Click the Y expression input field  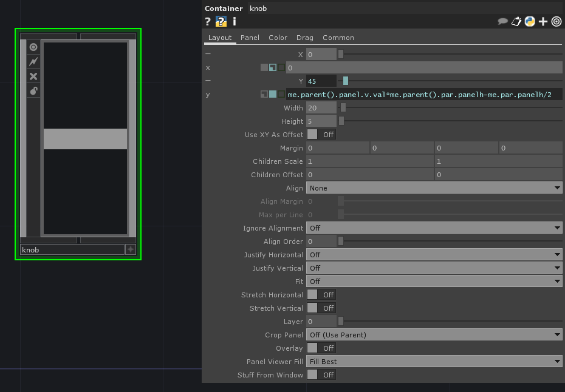pyautogui.click(x=423, y=95)
